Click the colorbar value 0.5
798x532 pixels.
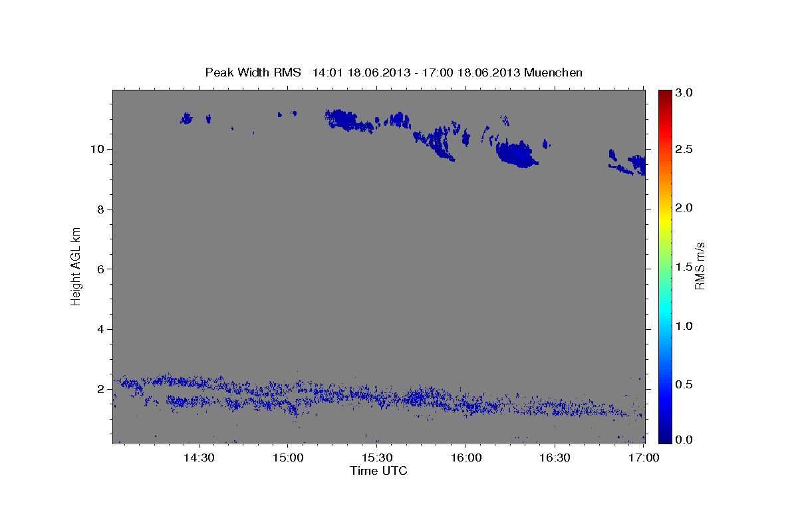pos(684,385)
